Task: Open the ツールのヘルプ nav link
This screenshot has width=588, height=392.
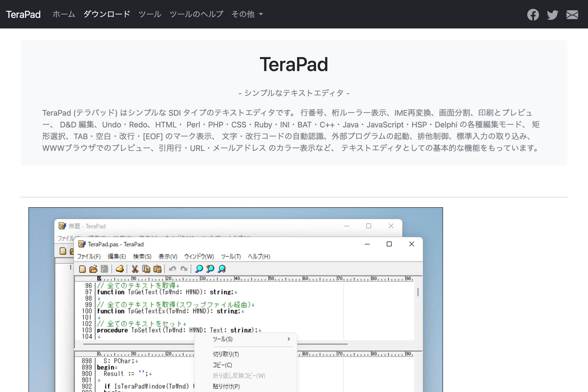Action: click(196, 14)
